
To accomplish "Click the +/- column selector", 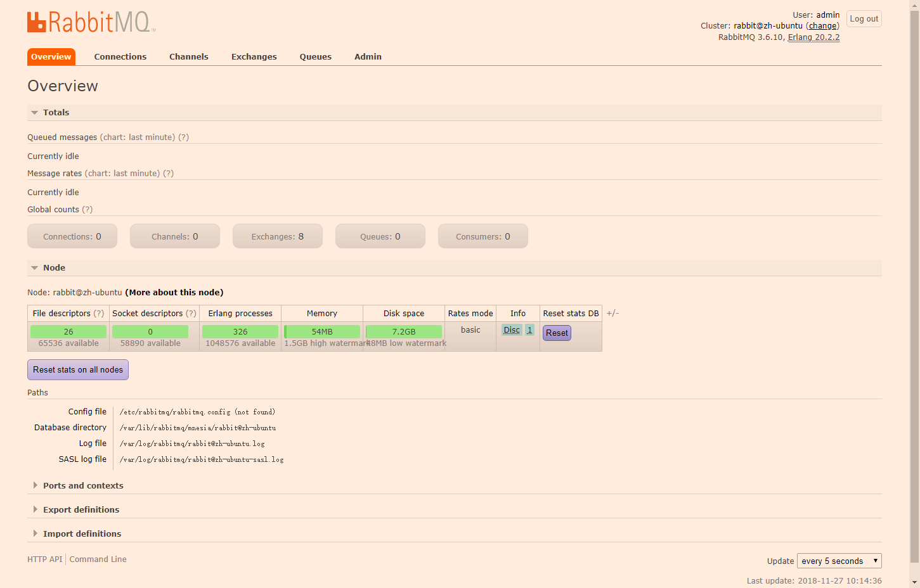I will pos(612,313).
